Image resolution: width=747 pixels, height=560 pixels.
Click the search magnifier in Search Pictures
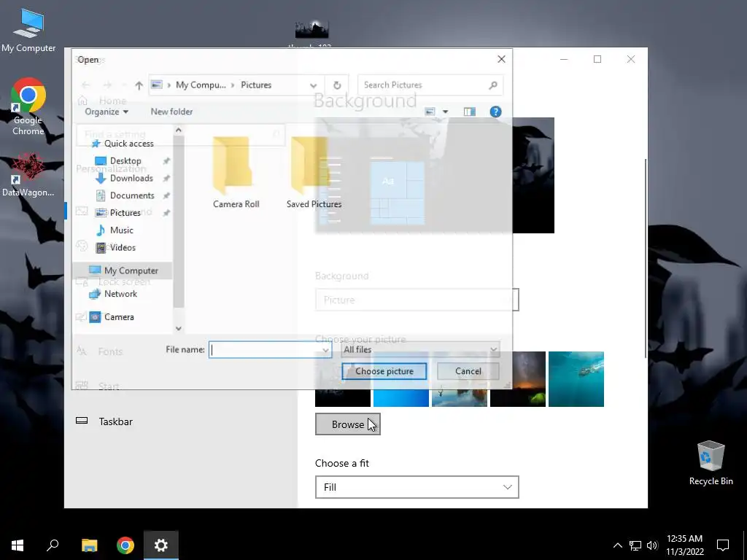[x=493, y=85]
